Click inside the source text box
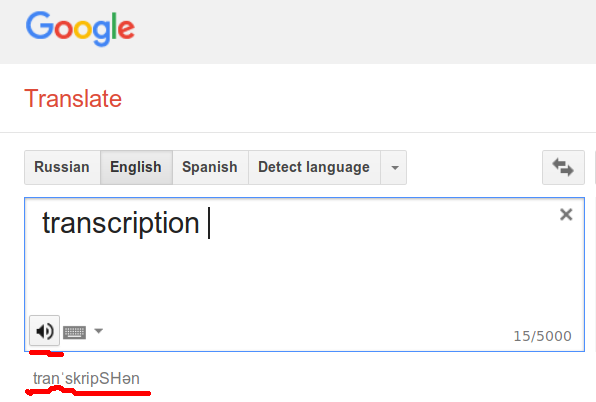This screenshot has height=402, width=596. [304, 274]
